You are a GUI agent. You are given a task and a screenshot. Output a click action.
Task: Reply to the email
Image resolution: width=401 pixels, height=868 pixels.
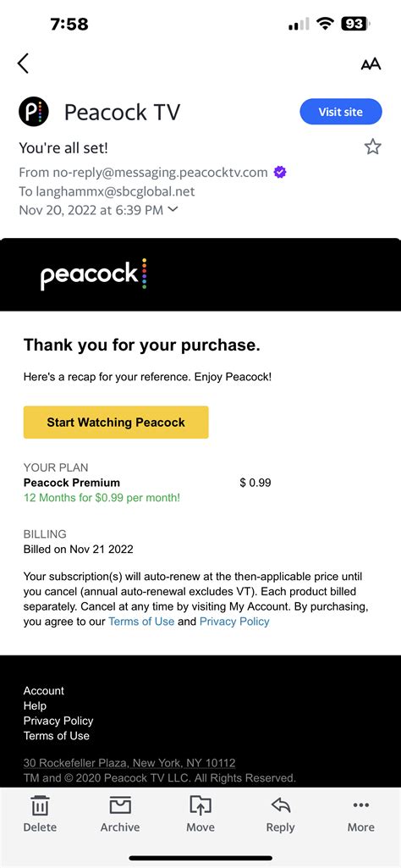pos(280,813)
